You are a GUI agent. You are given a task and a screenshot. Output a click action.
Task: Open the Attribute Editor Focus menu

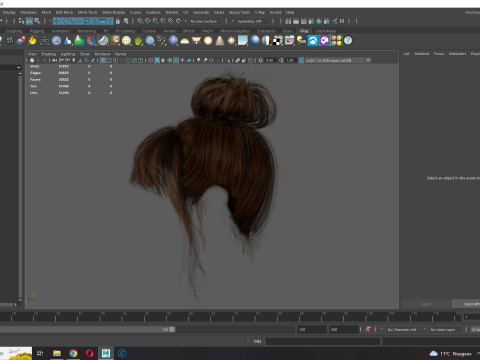pos(439,53)
